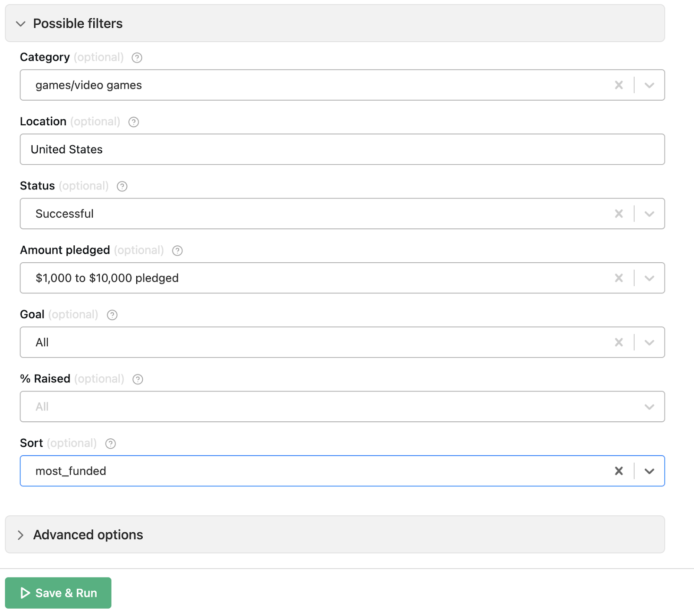The height and width of the screenshot is (616, 694).
Task: Click % Raised help question icon
Action: tap(137, 379)
